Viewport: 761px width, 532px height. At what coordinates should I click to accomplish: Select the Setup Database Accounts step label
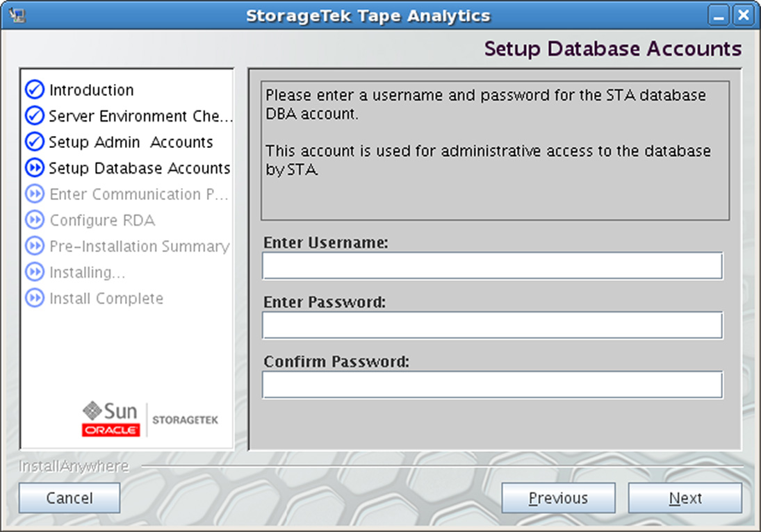(140, 168)
